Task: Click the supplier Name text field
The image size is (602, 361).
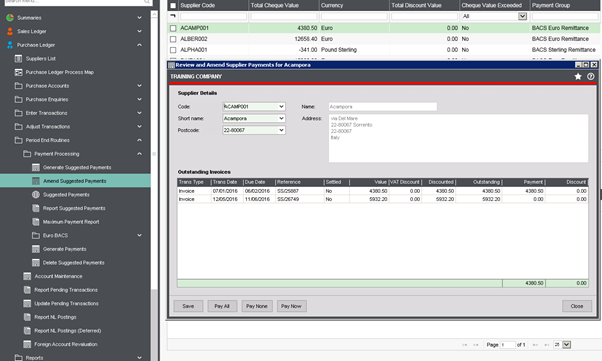Action: [383, 106]
